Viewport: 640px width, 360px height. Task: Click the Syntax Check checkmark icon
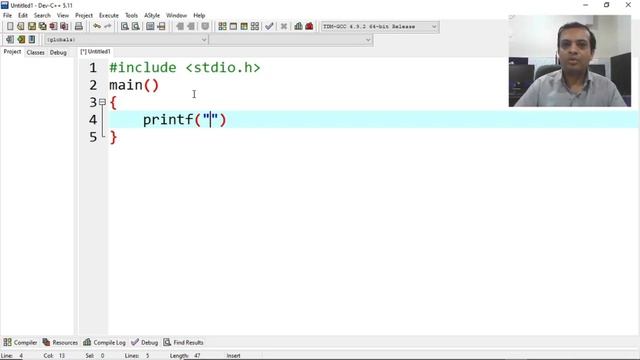[x=269, y=27]
